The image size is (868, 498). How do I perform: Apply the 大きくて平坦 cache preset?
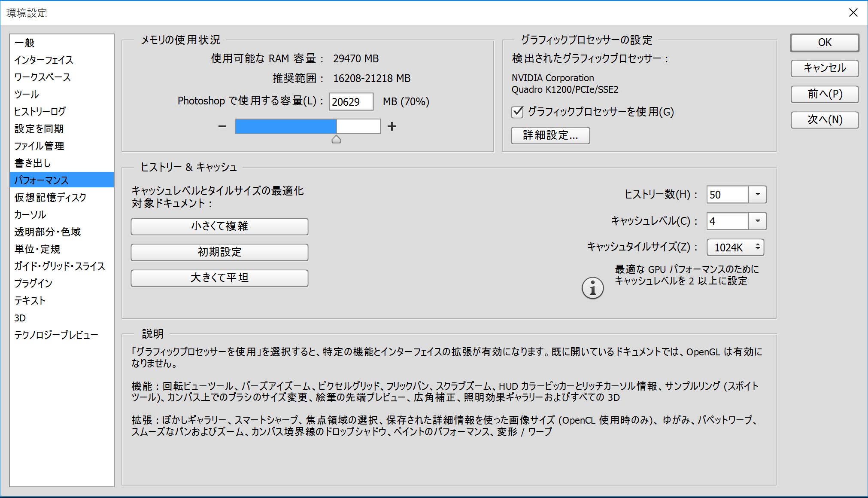219,278
